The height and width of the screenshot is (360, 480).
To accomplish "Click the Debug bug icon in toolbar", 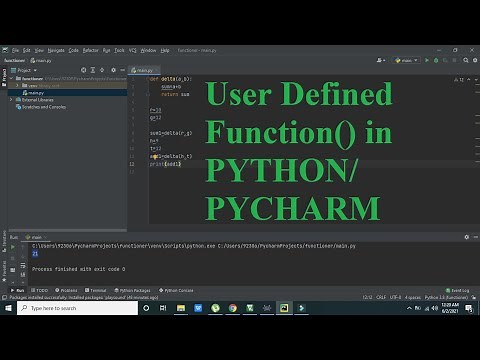I will (436, 60).
